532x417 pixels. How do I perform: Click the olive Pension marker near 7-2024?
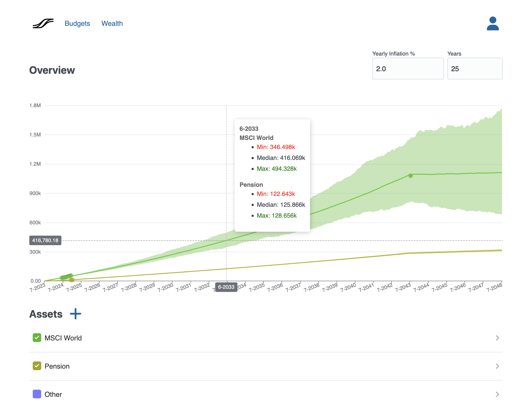pyautogui.click(x=72, y=280)
